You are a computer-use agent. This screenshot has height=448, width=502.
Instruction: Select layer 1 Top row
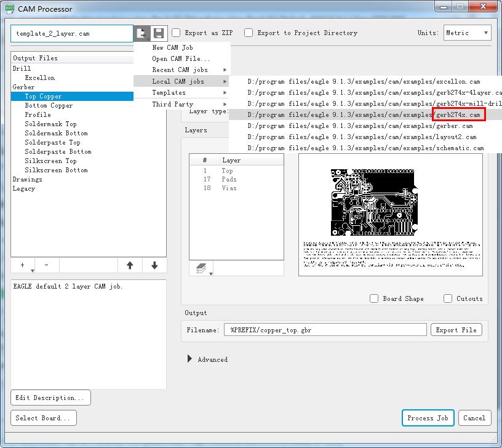click(236, 170)
